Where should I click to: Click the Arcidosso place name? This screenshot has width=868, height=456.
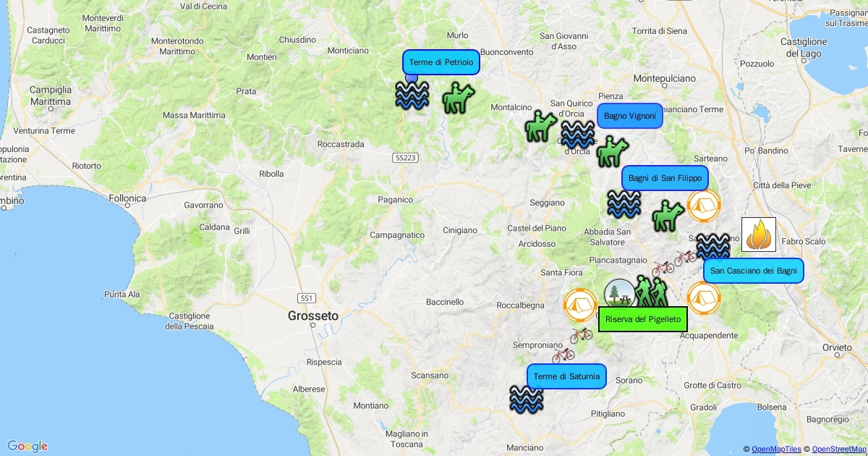pos(537,244)
